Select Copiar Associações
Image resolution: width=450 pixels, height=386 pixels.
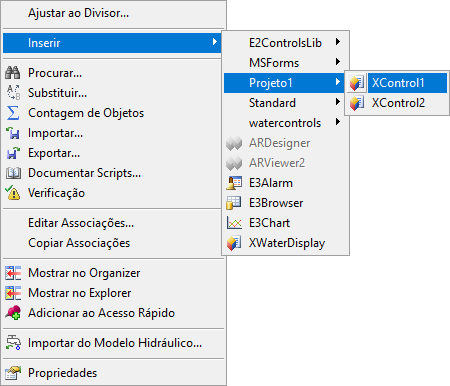(113, 243)
